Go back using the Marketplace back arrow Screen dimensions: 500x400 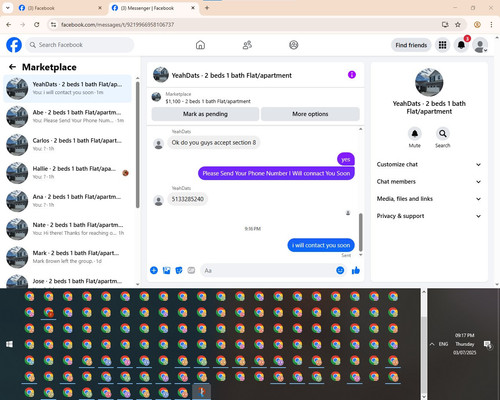(x=12, y=67)
